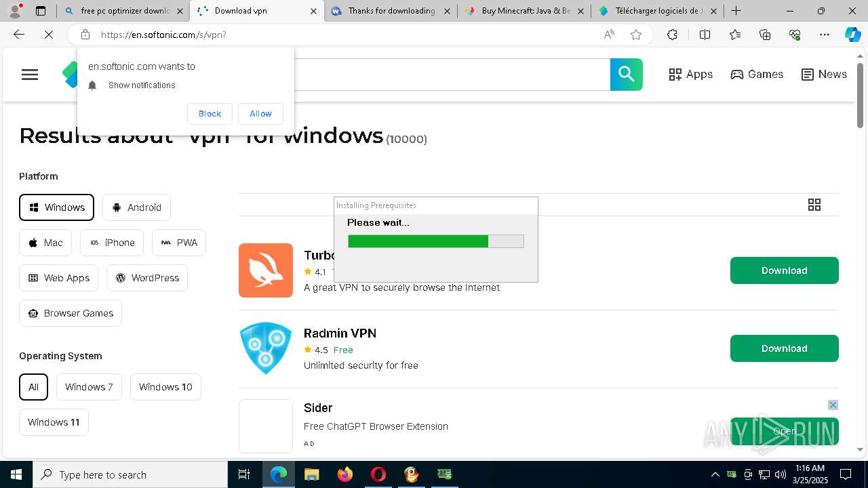Add this page to favorites
Screen dimensions: 868x488
pyautogui.click(x=636, y=35)
